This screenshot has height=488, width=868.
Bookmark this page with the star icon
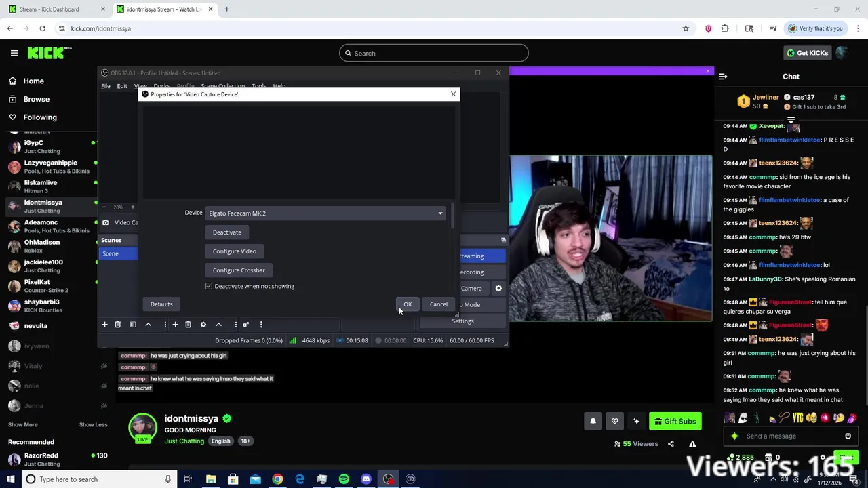point(686,28)
